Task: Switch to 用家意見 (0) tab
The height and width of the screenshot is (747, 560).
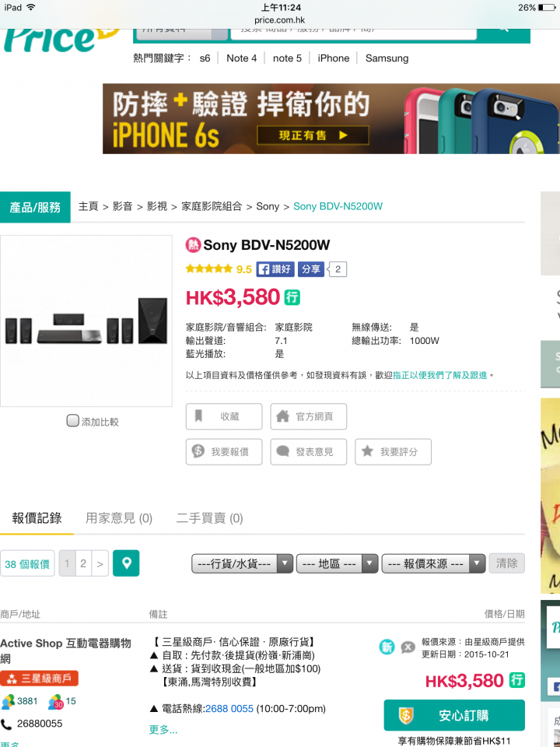Action: click(x=119, y=518)
